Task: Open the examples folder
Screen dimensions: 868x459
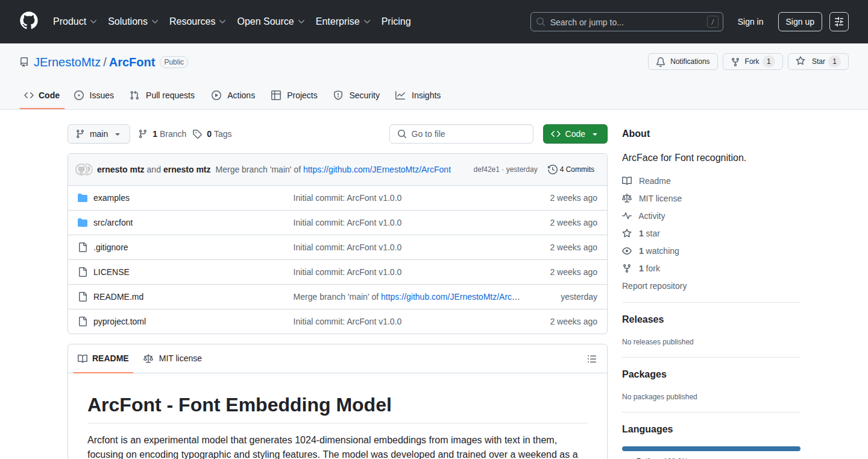Action: coord(112,198)
